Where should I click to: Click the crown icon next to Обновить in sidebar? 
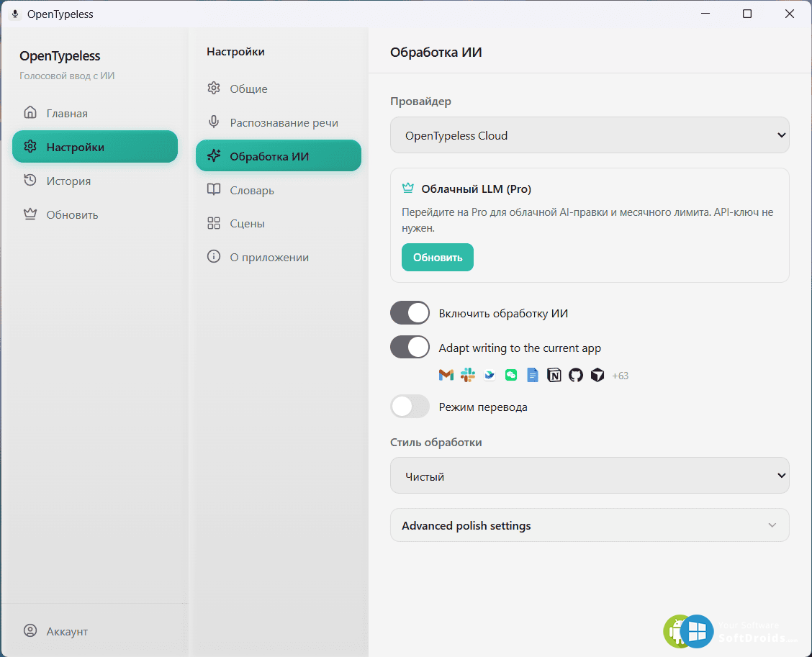(30, 214)
